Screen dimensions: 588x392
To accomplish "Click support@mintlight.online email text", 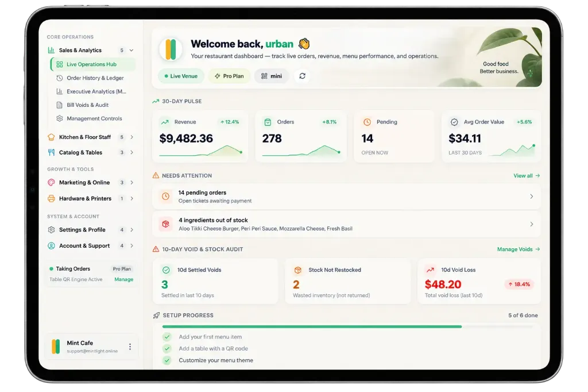I will point(92,351).
